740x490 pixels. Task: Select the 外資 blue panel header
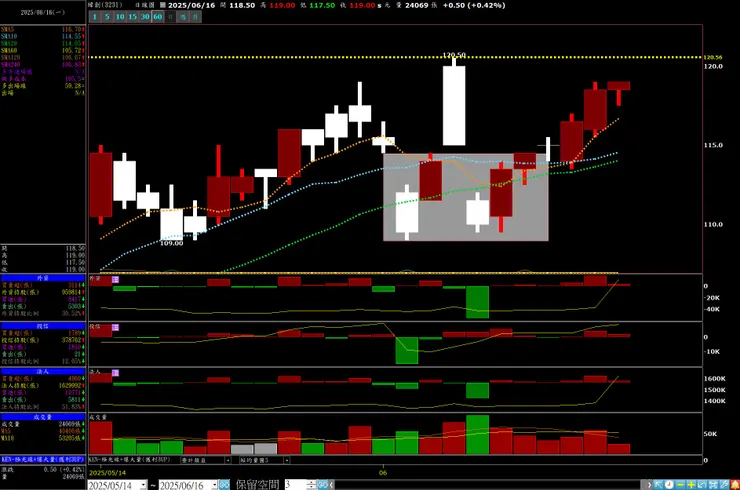coord(42,278)
